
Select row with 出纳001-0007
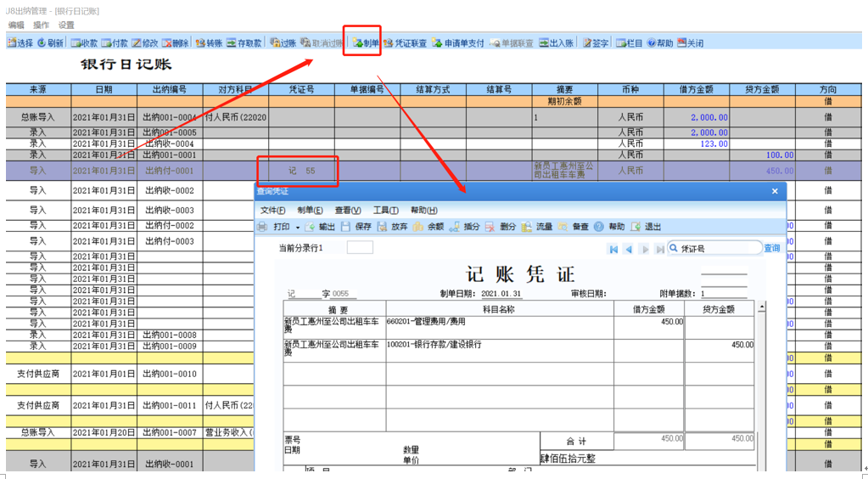(x=130, y=432)
